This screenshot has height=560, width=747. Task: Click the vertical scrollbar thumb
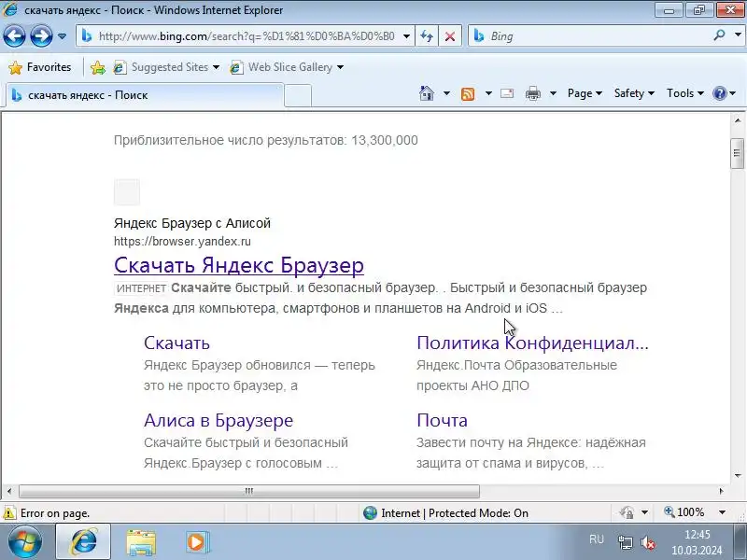[x=738, y=153]
